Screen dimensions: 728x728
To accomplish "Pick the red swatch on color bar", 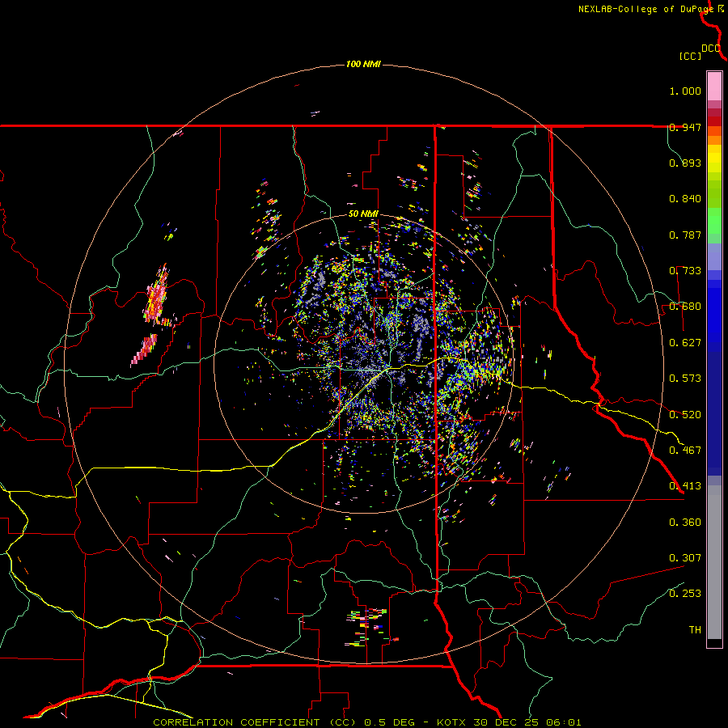I will click(x=714, y=121).
